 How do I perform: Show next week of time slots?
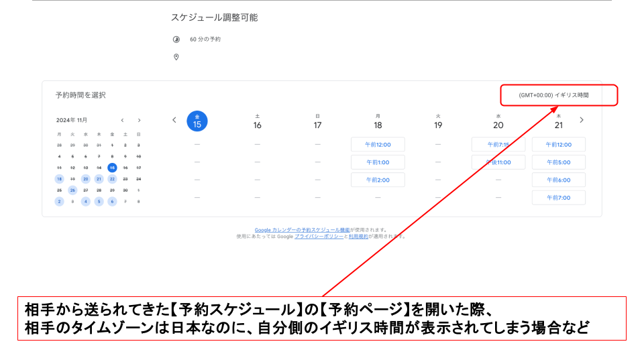pyautogui.click(x=582, y=120)
